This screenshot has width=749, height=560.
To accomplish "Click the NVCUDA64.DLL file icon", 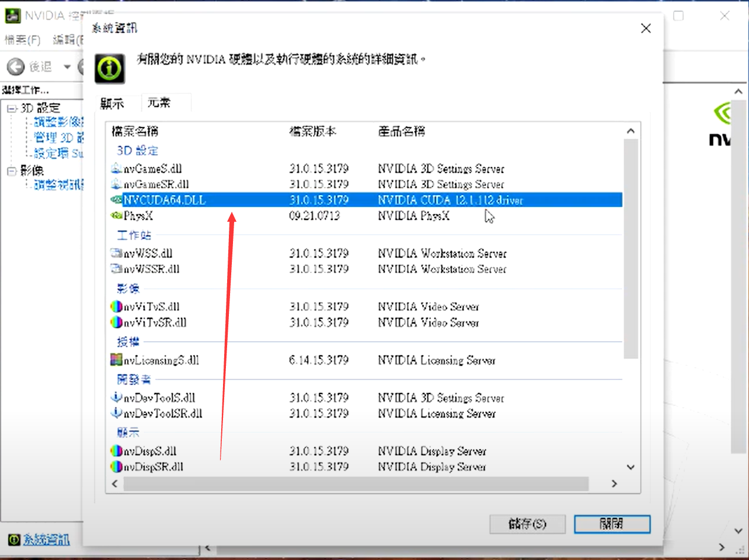I will (116, 200).
